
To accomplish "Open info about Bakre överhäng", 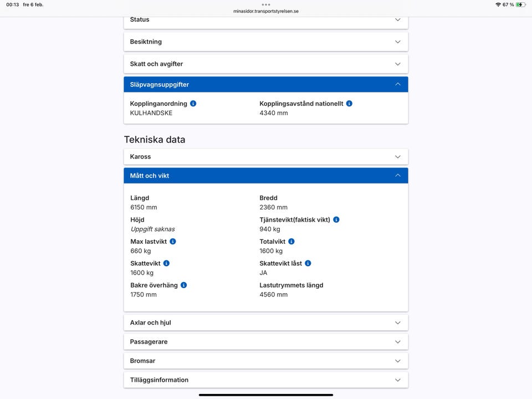I will 184,285.
